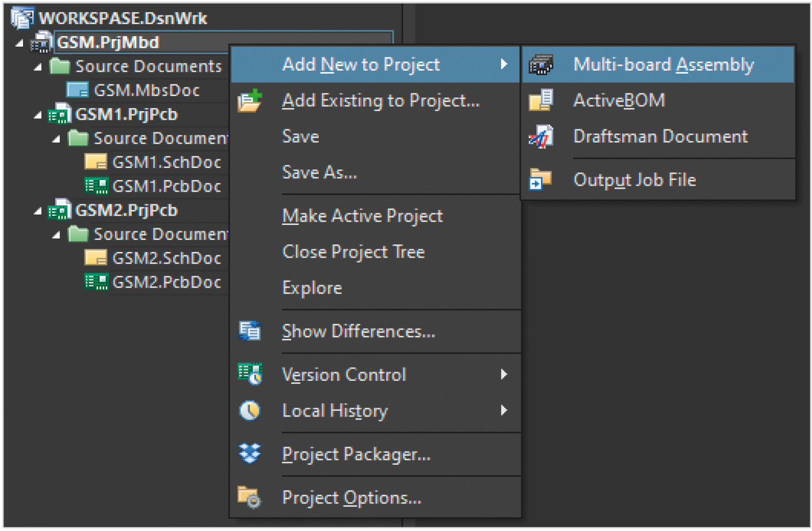Click the Project Packager dropbox-style icon
This screenshot has width=812, height=531.
(250, 454)
